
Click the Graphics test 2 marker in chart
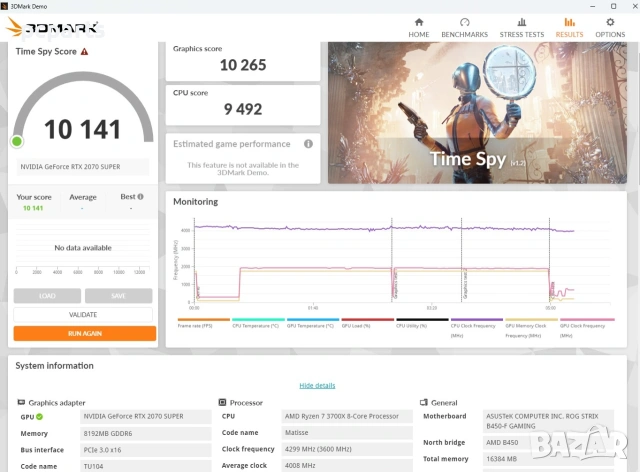[x=465, y=284]
